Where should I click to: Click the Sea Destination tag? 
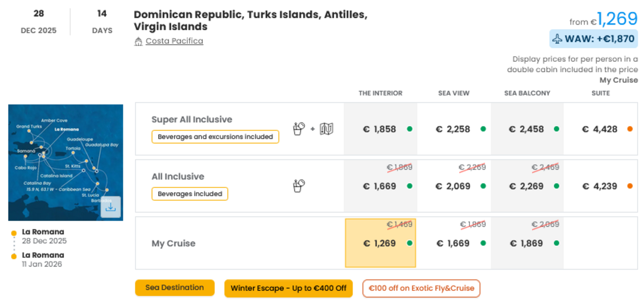coord(175,288)
